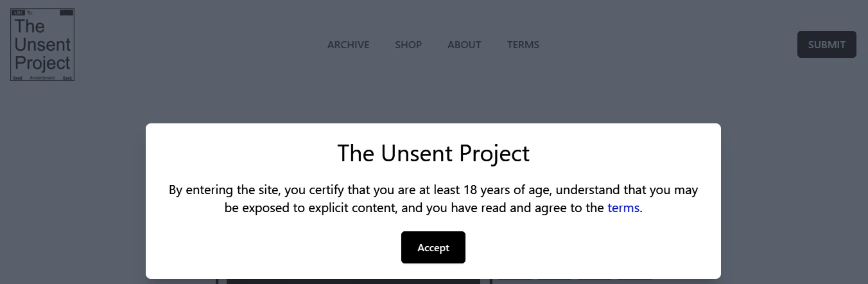Select Terms in the top navigation bar
The image size is (868, 284).
click(523, 44)
